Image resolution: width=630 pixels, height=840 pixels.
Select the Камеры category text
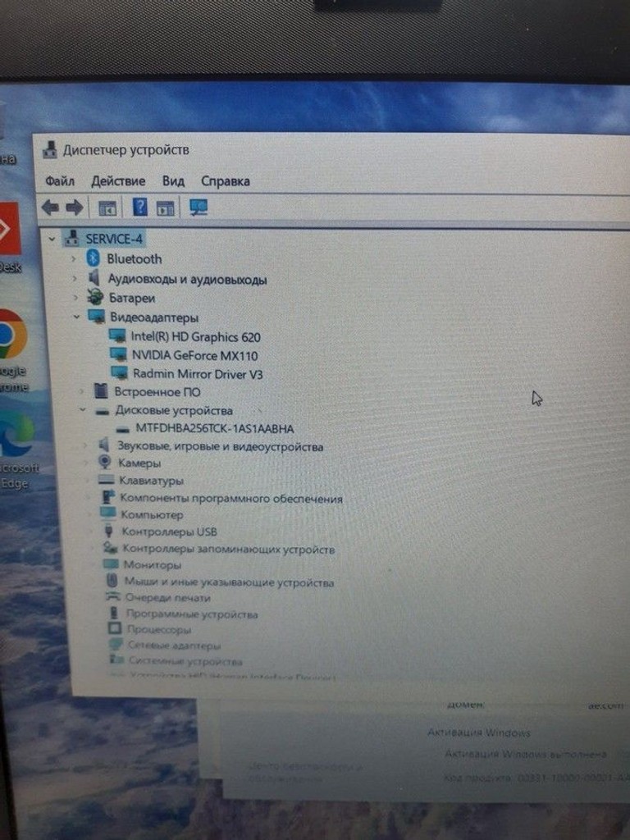pyautogui.click(x=139, y=463)
